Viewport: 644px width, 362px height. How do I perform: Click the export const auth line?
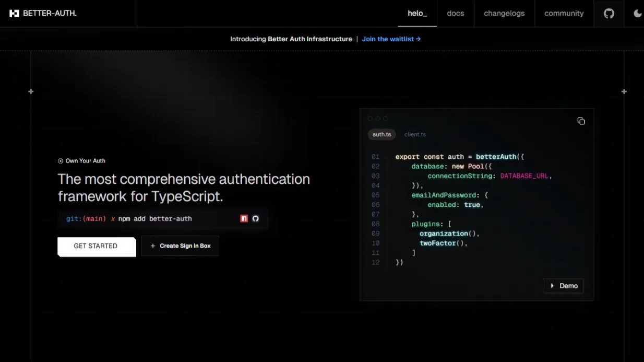(x=460, y=157)
